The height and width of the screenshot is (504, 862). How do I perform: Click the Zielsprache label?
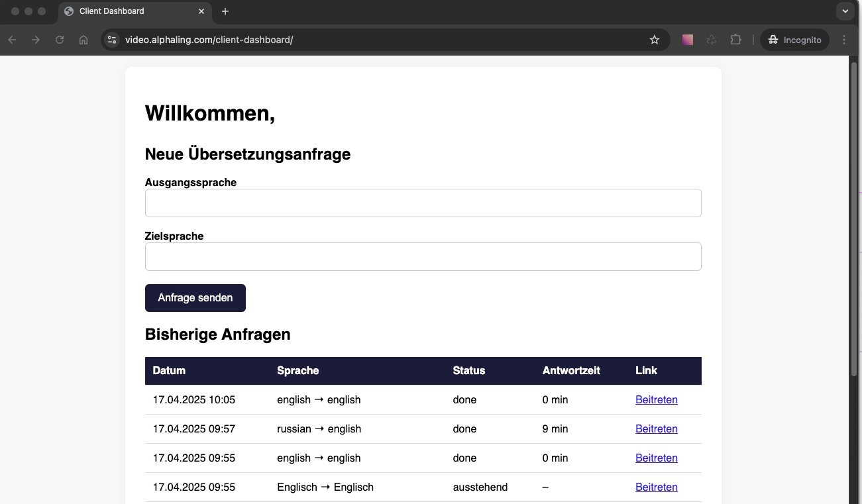pyautogui.click(x=174, y=236)
